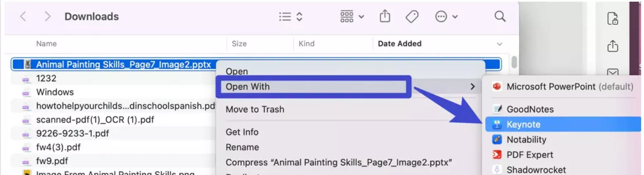Select Open With in the context menu
The height and width of the screenshot is (175, 644).
pyautogui.click(x=248, y=86)
